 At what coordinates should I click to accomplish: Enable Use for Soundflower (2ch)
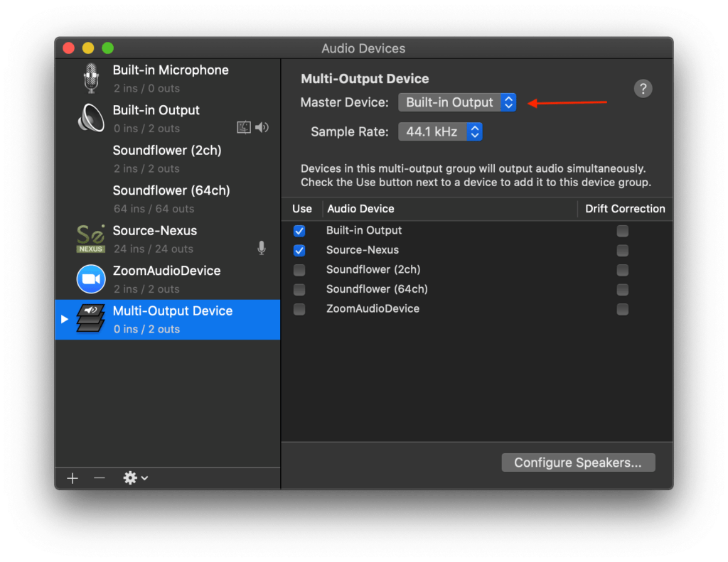[x=299, y=270]
